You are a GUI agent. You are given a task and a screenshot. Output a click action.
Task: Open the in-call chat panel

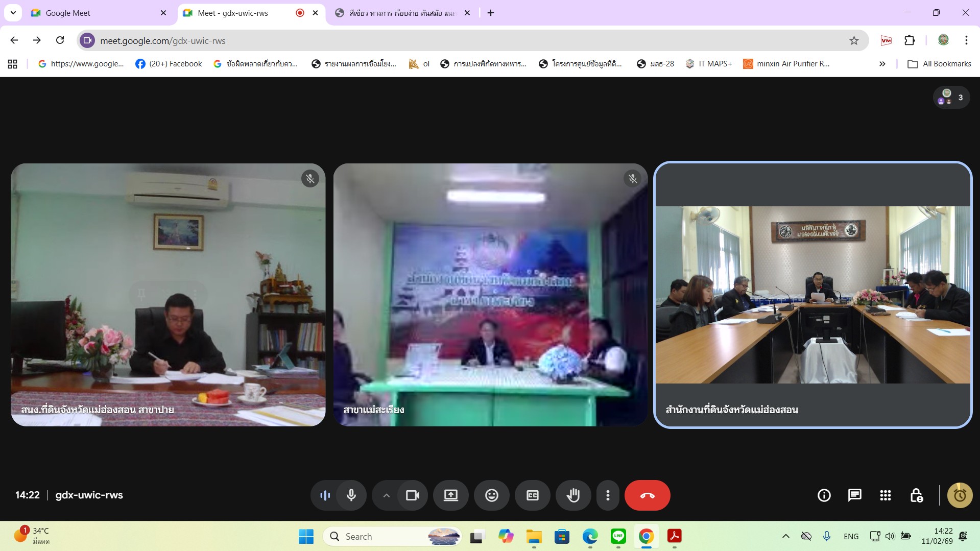(x=854, y=495)
